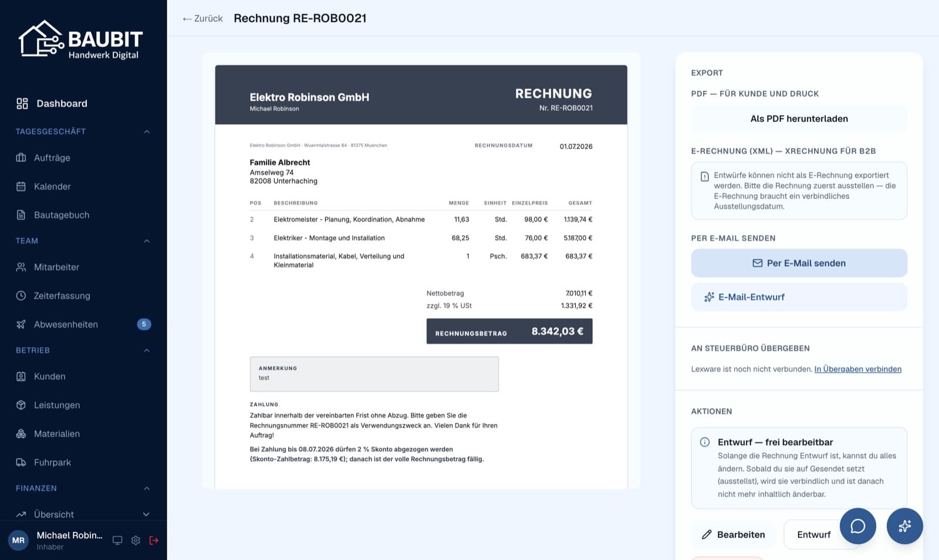Click the Zeiterfassung clock icon
This screenshot has width=939, height=560.
tap(21, 296)
